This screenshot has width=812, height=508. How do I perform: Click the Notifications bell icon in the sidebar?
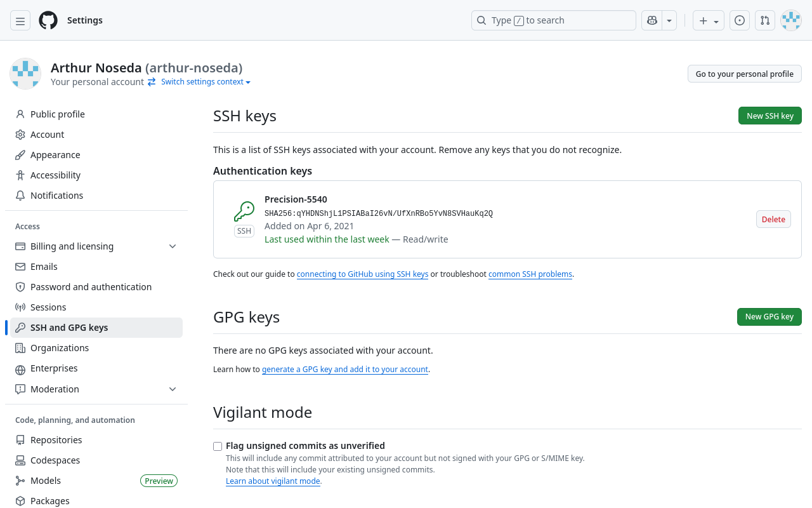20,195
